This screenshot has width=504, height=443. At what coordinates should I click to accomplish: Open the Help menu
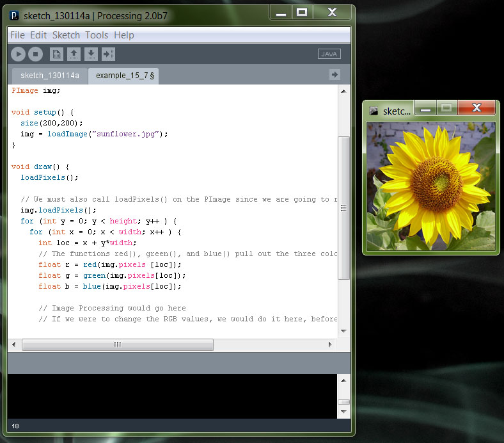[124, 35]
